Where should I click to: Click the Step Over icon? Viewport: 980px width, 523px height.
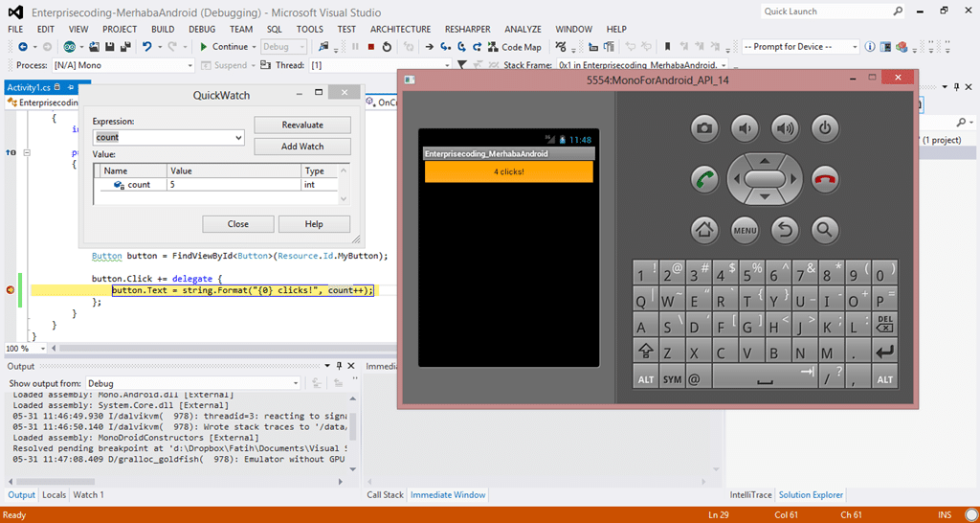point(461,47)
